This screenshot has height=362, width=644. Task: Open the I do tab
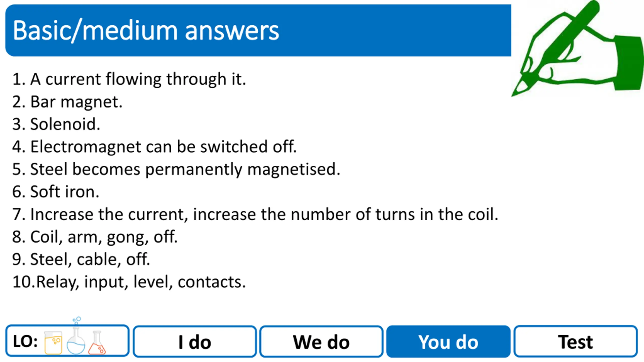coord(195,341)
